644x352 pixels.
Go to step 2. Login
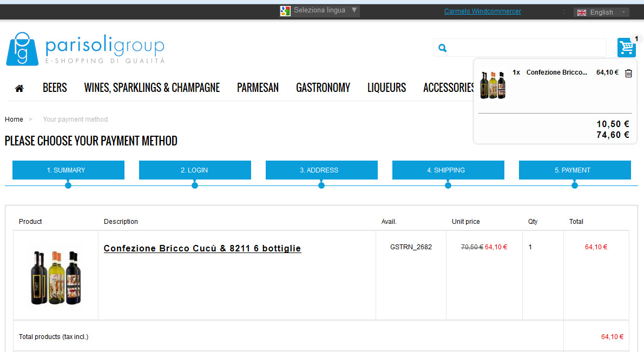click(x=195, y=170)
